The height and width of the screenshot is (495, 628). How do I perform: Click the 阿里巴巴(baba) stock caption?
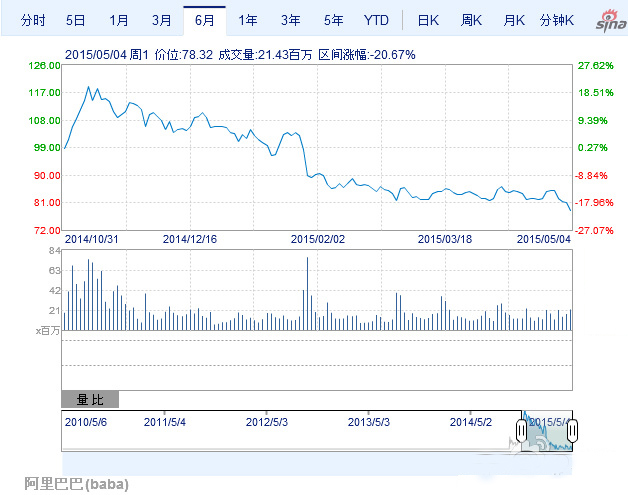(77, 484)
